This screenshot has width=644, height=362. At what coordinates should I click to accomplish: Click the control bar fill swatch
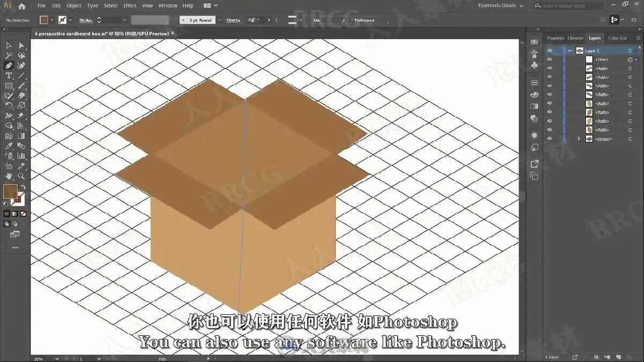[44, 20]
